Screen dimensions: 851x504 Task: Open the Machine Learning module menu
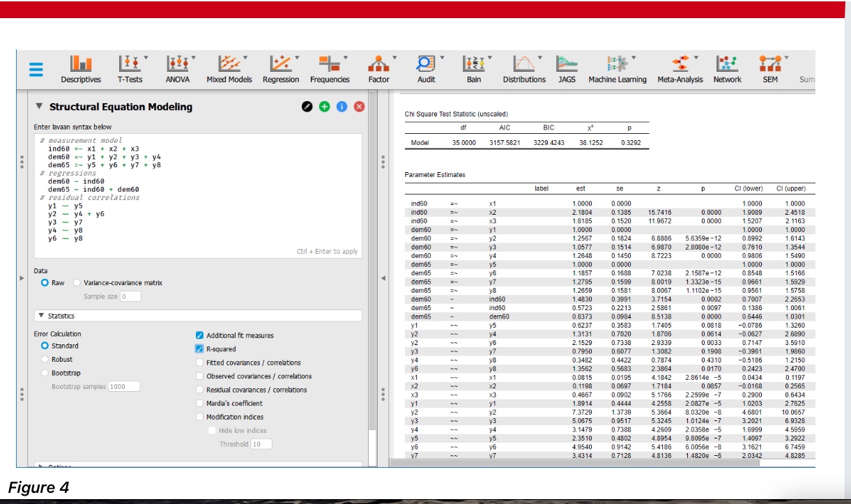pos(618,69)
